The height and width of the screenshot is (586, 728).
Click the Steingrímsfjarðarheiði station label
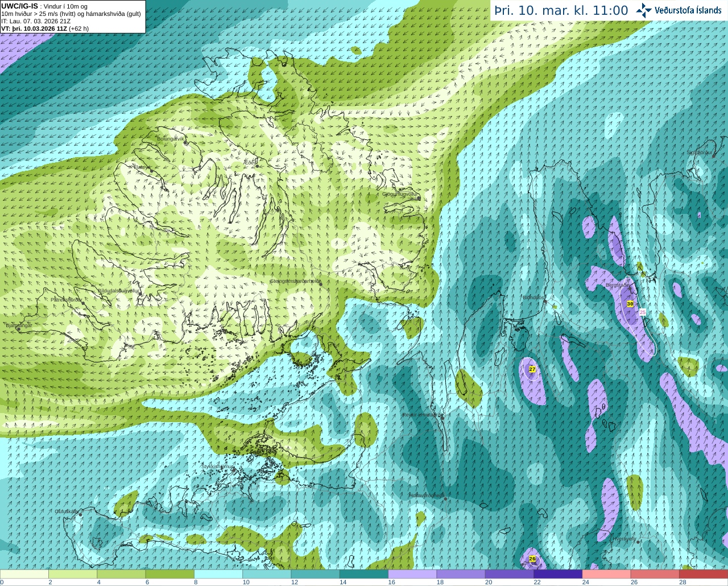pos(295,281)
